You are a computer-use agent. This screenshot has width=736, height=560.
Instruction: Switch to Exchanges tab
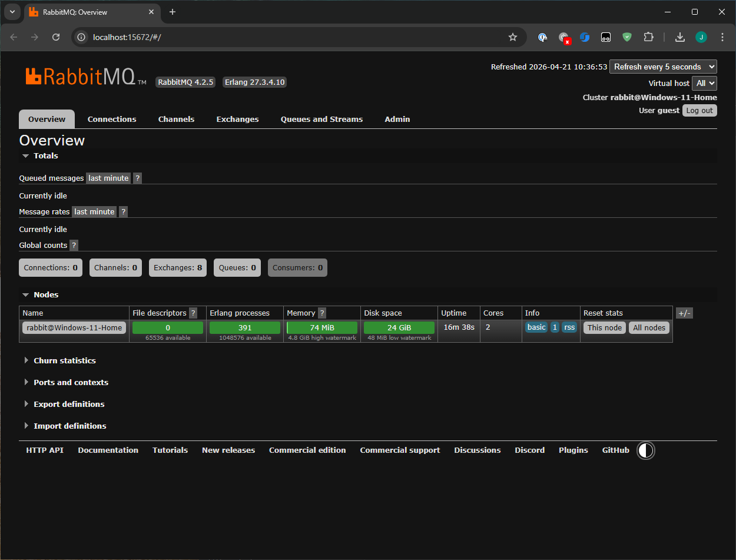[x=237, y=119]
